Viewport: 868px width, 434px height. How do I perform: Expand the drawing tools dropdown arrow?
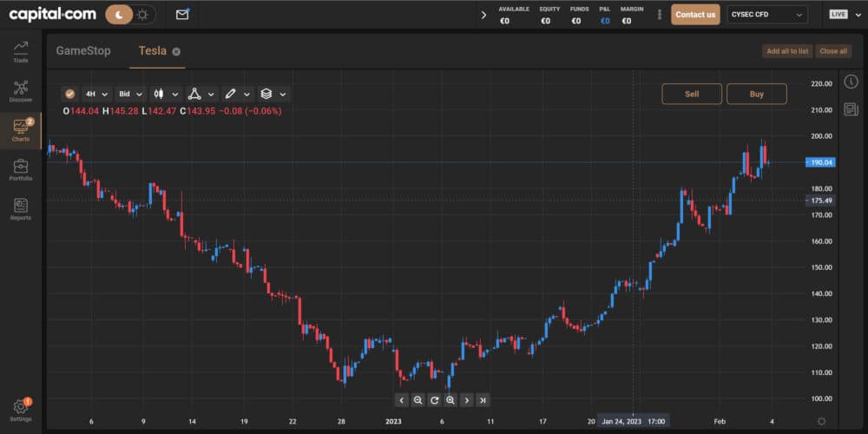point(247,95)
